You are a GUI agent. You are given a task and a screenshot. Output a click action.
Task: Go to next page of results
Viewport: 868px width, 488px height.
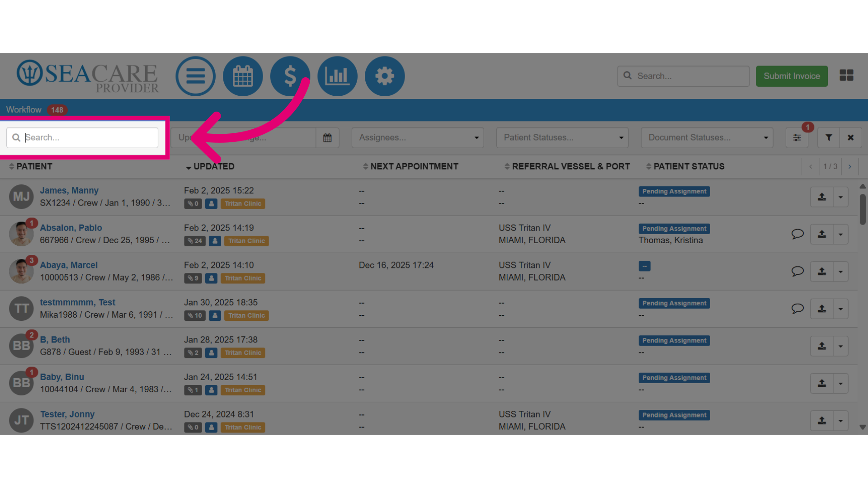point(850,166)
